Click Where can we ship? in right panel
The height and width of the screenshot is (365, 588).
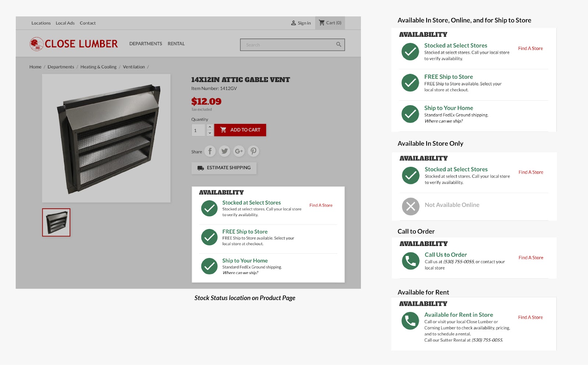tap(444, 121)
